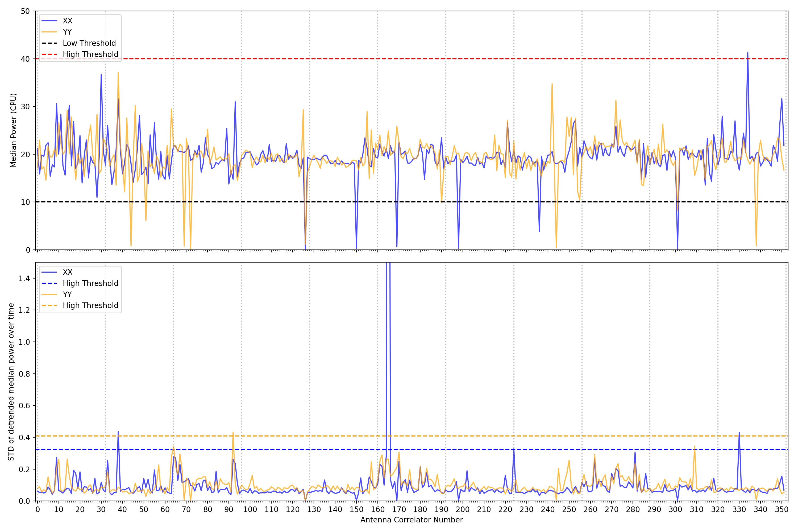
Task: Click x-axis tick label 350
Action: coord(782,510)
